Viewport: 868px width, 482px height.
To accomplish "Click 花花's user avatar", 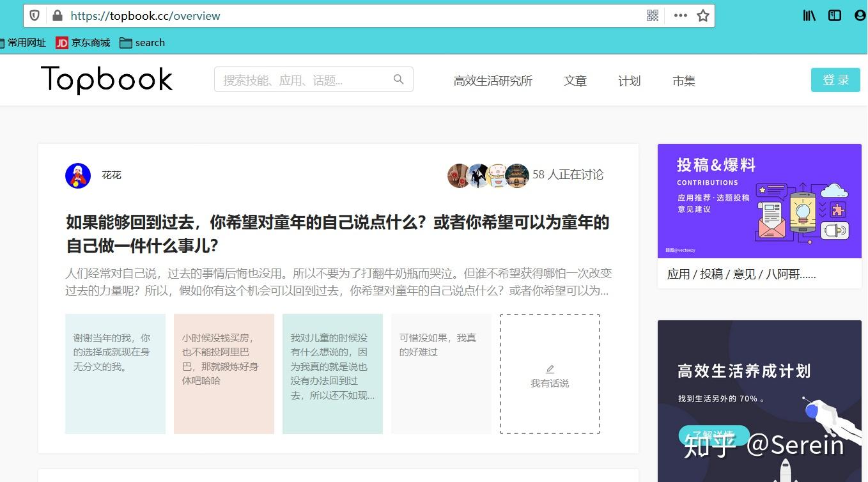I will (x=78, y=175).
